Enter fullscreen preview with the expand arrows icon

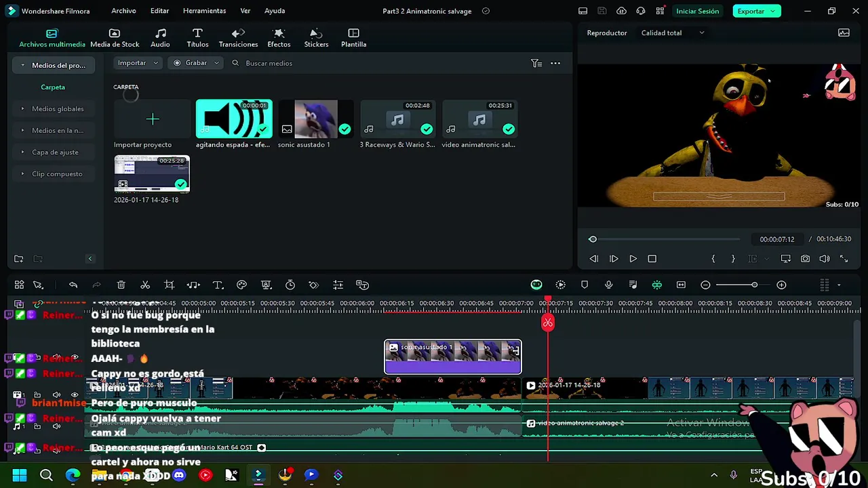point(844,259)
